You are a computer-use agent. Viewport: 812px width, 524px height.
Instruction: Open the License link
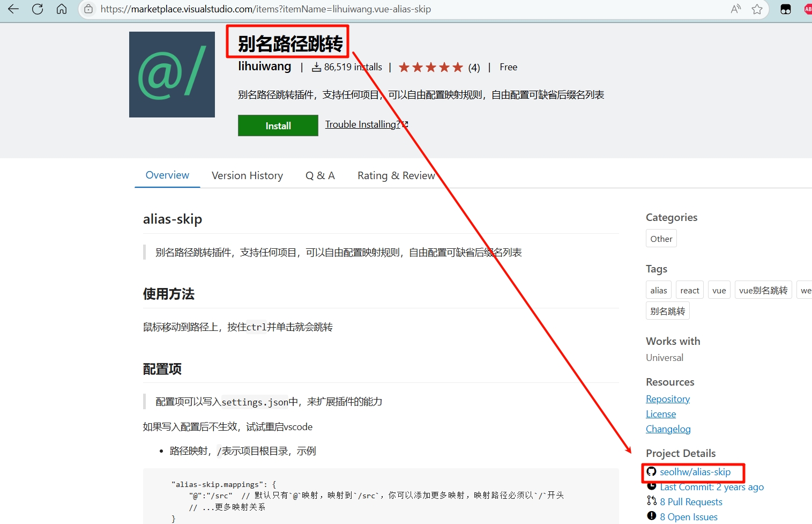(661, 414)
